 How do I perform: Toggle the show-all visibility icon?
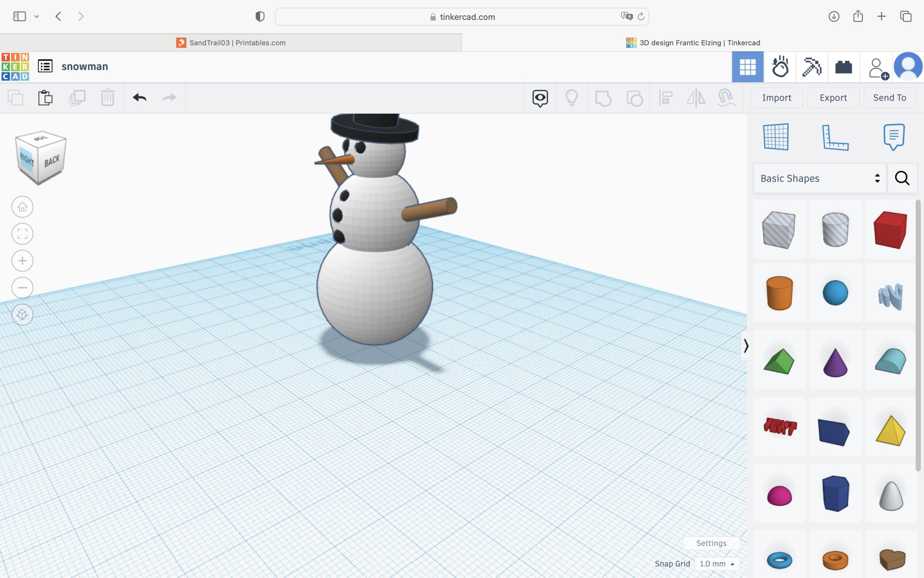pos(540,98)
